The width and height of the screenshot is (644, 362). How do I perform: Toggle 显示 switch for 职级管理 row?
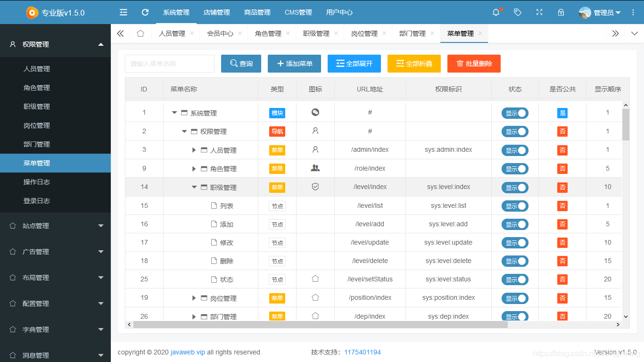click(515, 188)
